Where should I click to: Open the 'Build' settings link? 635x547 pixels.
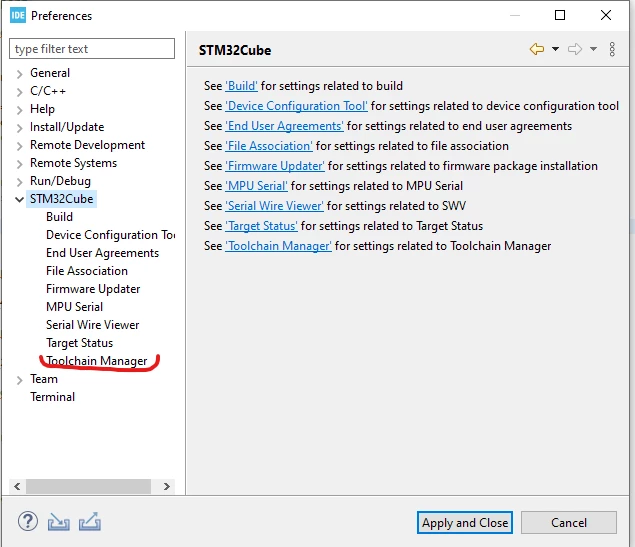click(x=241, y=86)
